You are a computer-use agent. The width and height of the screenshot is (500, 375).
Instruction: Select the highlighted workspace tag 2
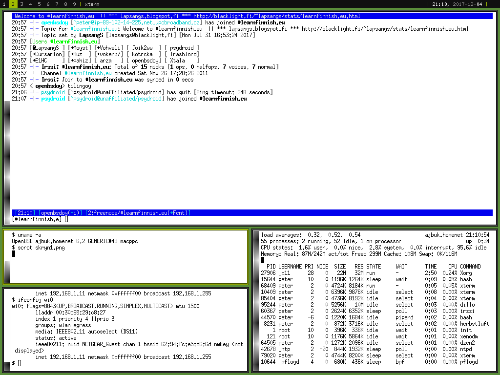(13, 4)
